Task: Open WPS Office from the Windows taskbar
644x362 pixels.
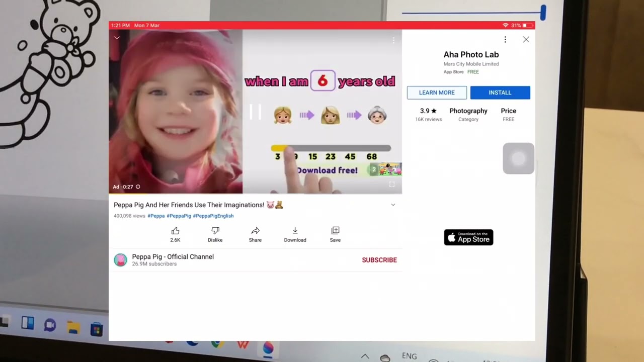Action: pos(243,344)
